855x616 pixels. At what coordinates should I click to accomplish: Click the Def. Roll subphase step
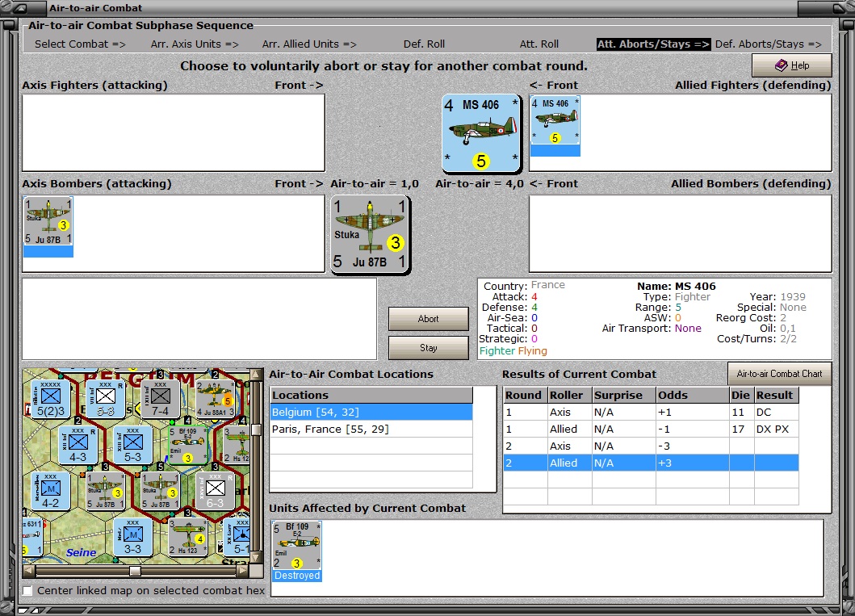click(424, 44)
